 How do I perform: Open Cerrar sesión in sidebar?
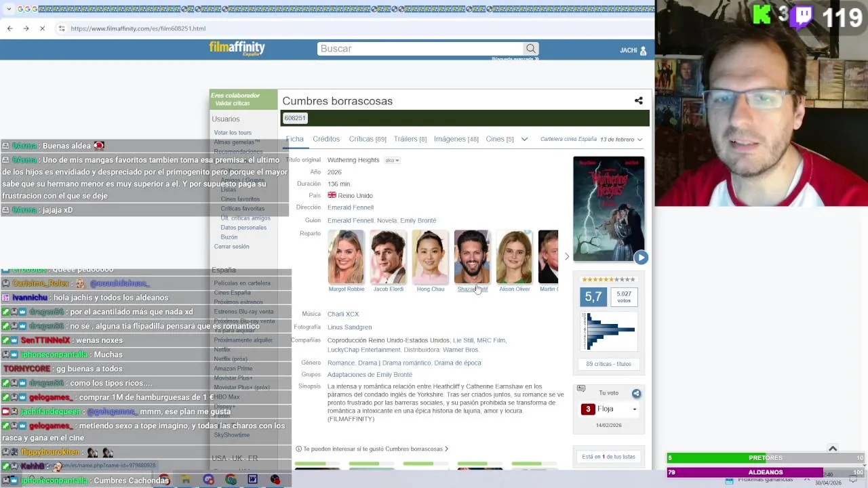click(231, 247)
